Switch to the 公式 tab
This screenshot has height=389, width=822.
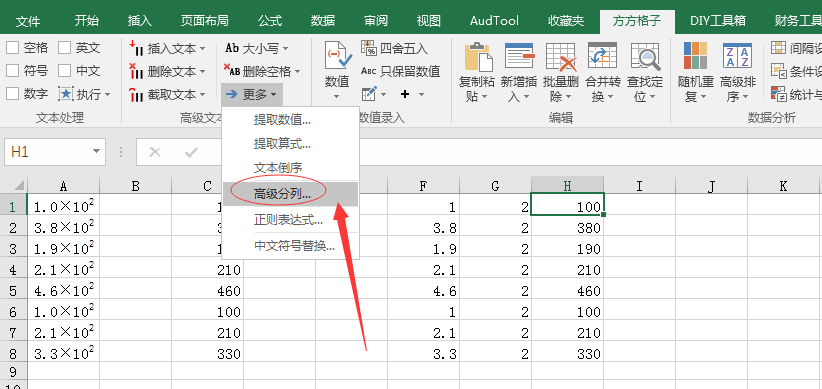(270, 21)
